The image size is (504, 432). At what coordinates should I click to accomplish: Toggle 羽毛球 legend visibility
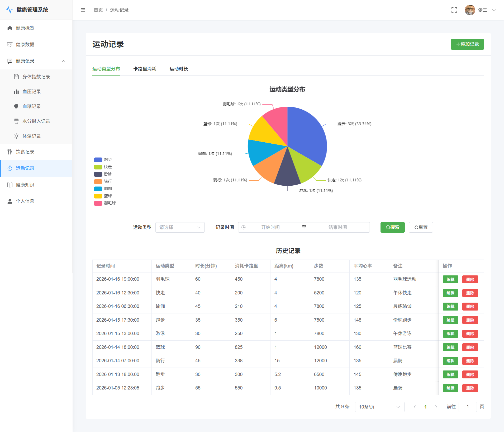pyautogui.click(x=105, y=203)
